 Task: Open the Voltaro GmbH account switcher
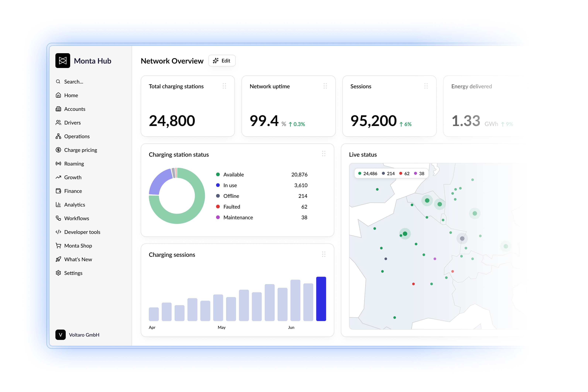click(77, 335)
